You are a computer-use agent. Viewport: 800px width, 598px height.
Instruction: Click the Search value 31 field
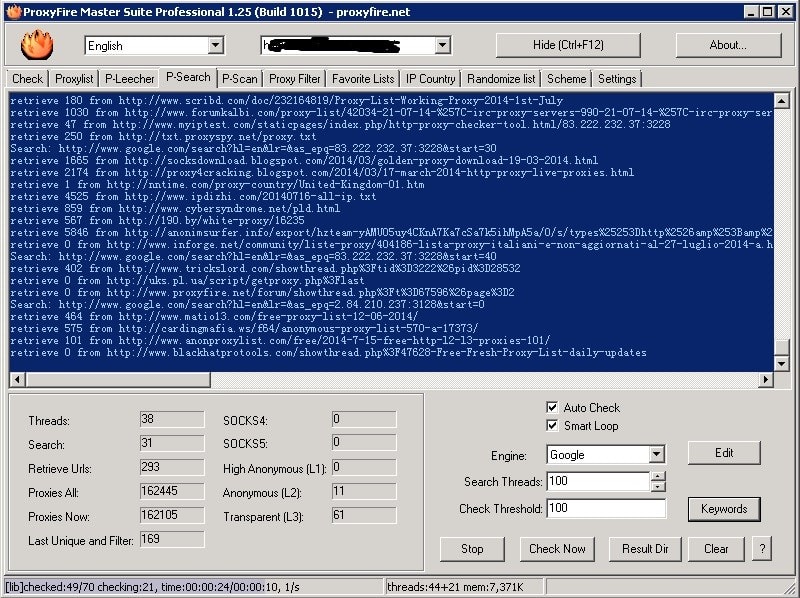[x=172, y=443]
